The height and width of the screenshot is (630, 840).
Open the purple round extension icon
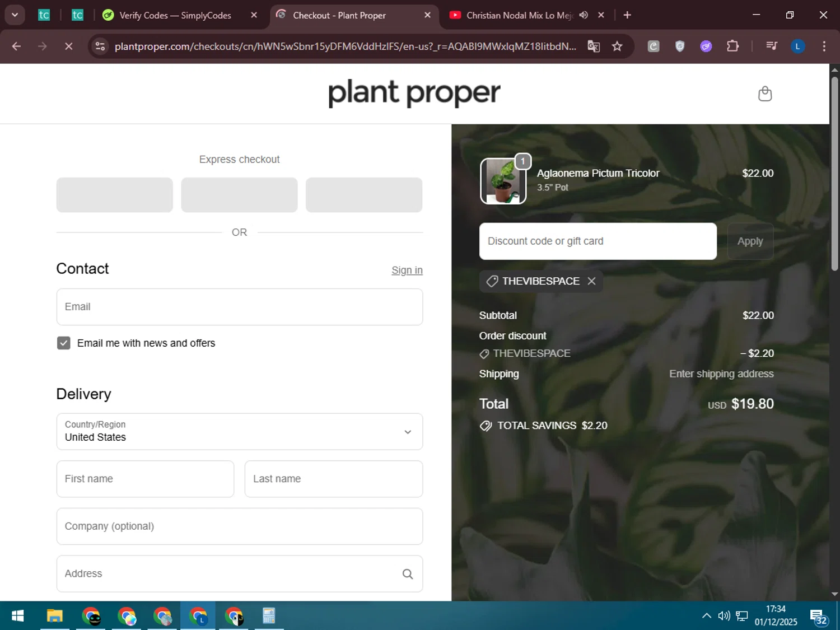tap(706, 46)
